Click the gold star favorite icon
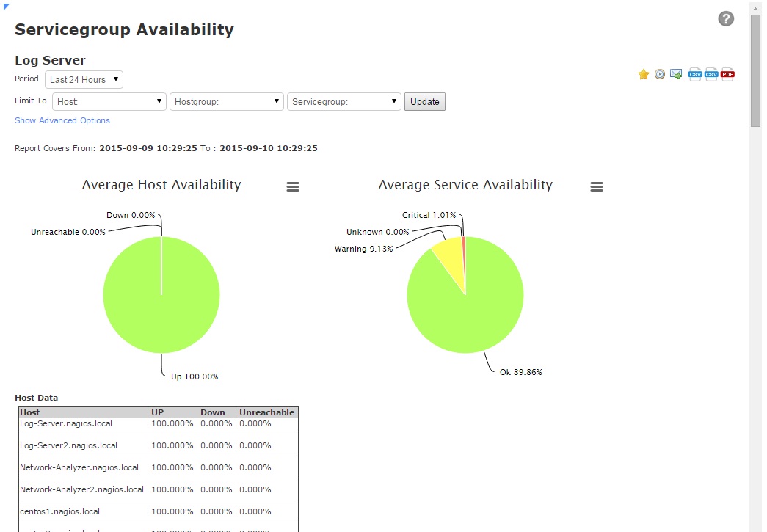 644,74
